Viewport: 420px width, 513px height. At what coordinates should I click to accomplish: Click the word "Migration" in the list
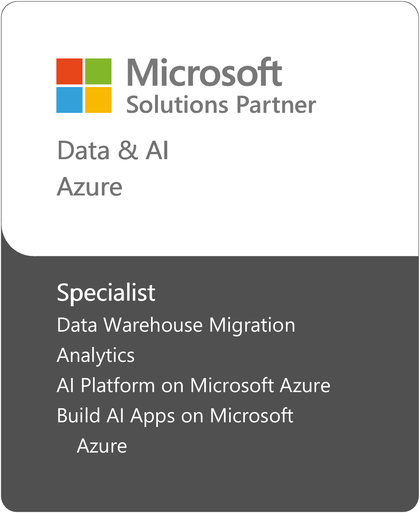pos(252,325)
